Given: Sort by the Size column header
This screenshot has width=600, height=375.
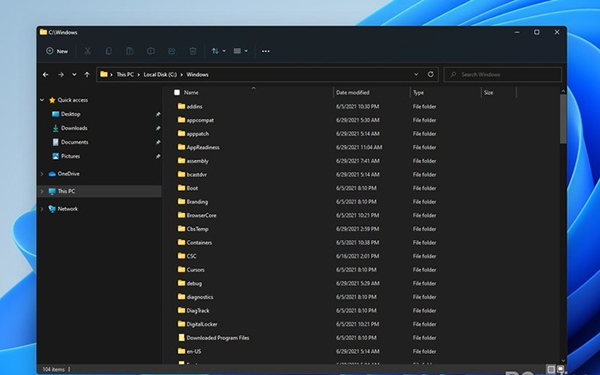Looking at the screenshot, I should (488, 93).
